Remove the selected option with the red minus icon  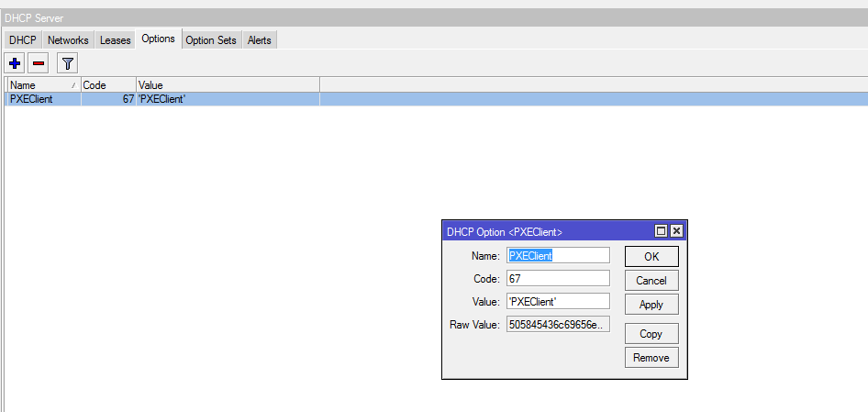39,63
